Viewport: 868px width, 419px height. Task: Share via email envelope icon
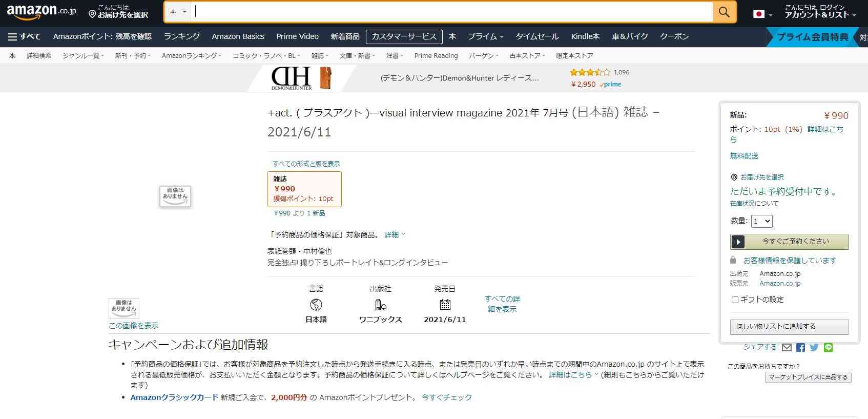point(787,348)
